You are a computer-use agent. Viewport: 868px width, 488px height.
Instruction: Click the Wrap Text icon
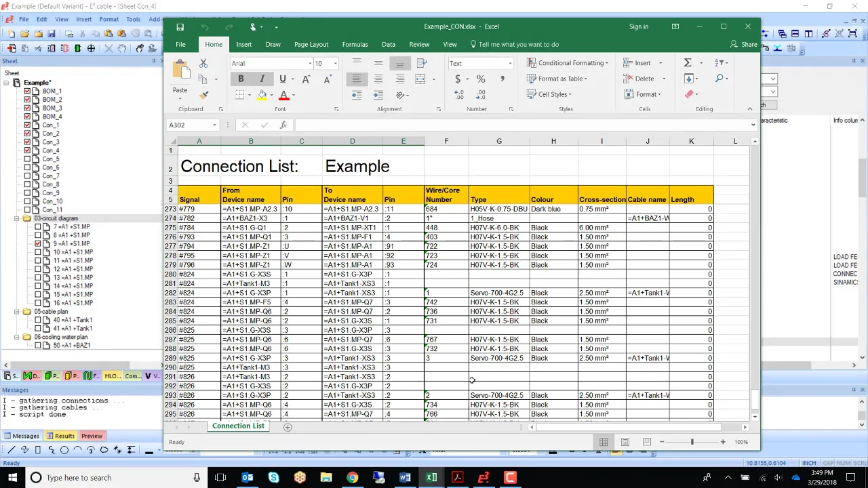(x=421, y=63)
